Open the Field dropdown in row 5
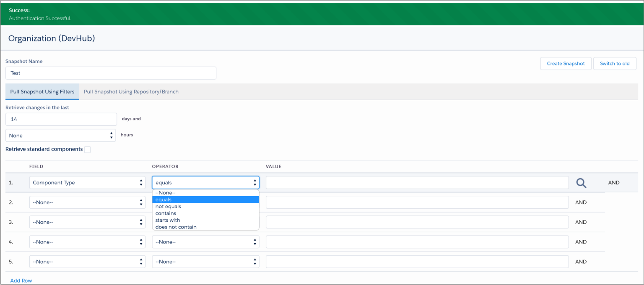The width and height of the screenshot is (644, 285). [x=87, y=262]
